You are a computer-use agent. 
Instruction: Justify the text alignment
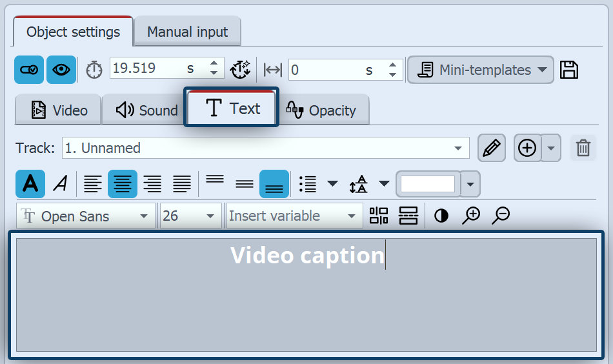point(182,184)
